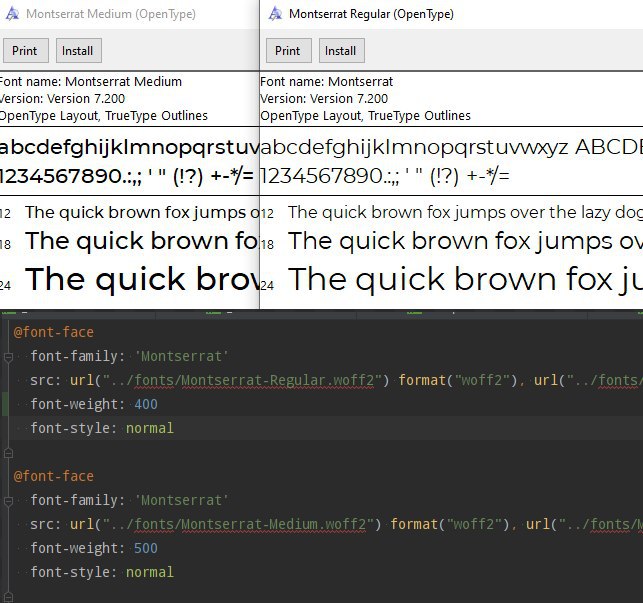Click the font-weight value 400
The width and height of the screenshot is (643, 603).
[146, 404]
